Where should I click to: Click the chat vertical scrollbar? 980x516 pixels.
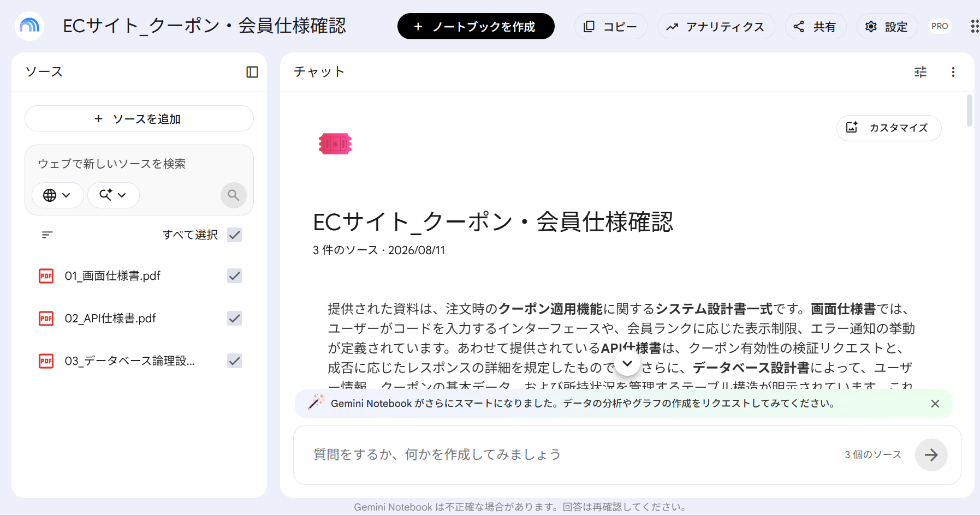point(970,110)
